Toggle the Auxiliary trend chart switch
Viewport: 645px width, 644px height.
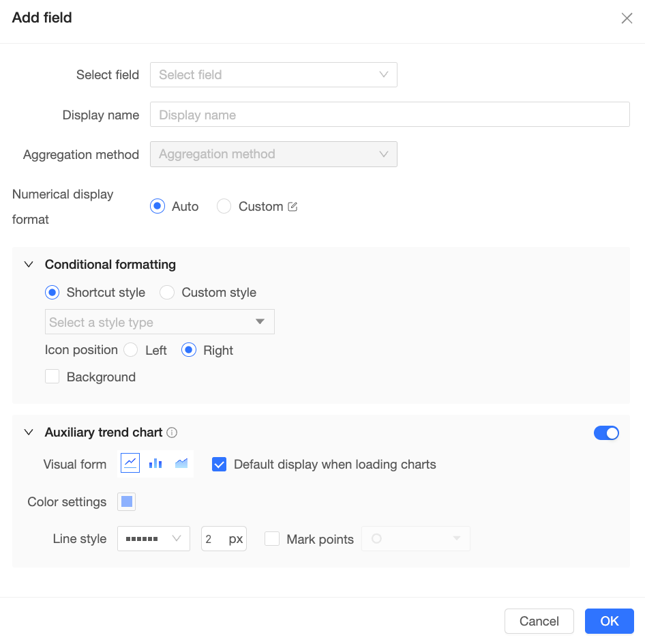click(x=606, y=433)
